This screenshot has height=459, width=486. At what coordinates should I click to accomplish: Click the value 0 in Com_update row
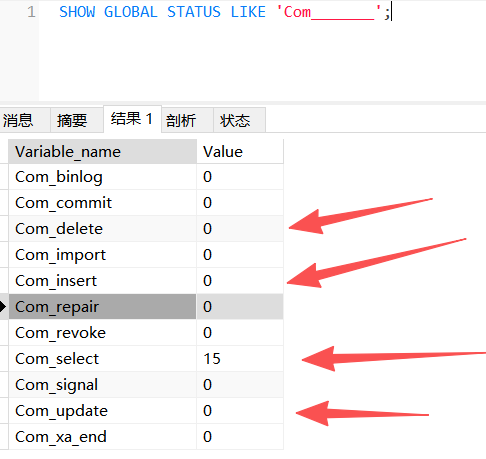(x=240, y=411)
